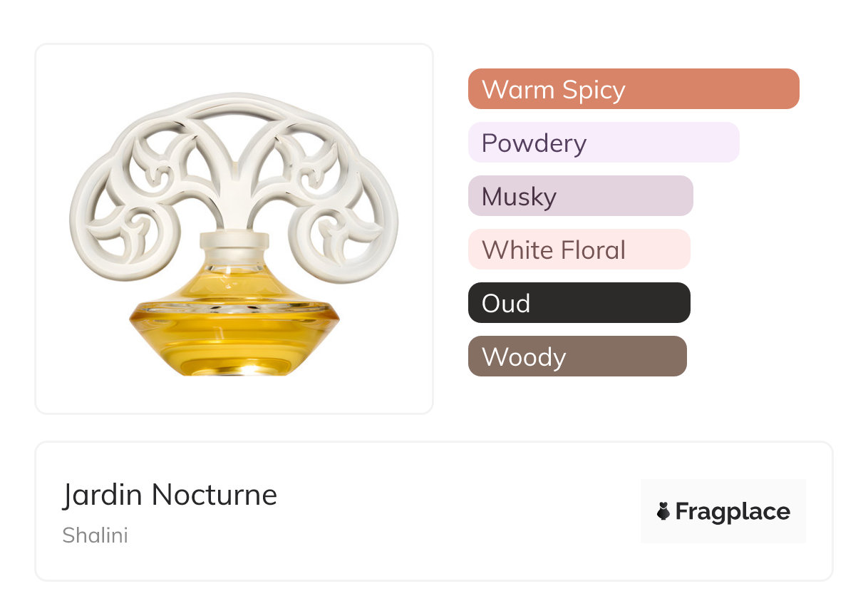The width and height of the screenshot is (868, 616).
Task: Open the Jardin Nocturne title link
Action: [170, 495]
